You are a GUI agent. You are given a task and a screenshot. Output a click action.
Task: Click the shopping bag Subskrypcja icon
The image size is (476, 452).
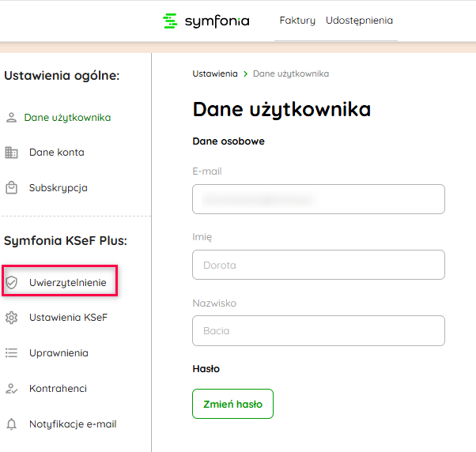(11, 188)
